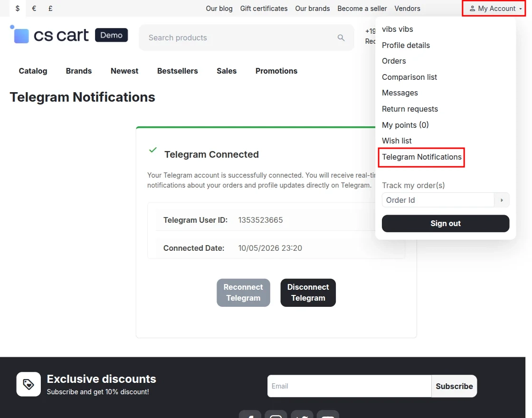Go to Our brands page
Viewport: 532px width, 418px height.
point(312,9)
